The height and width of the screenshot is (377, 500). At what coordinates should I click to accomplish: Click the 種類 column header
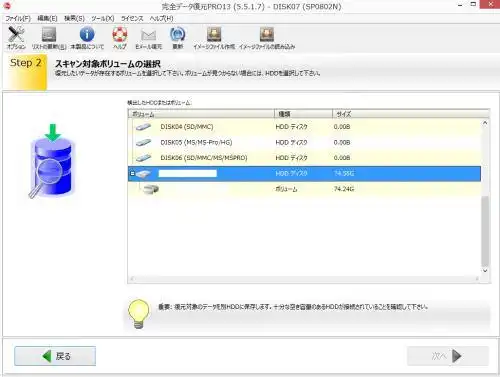tap(303, 114)
